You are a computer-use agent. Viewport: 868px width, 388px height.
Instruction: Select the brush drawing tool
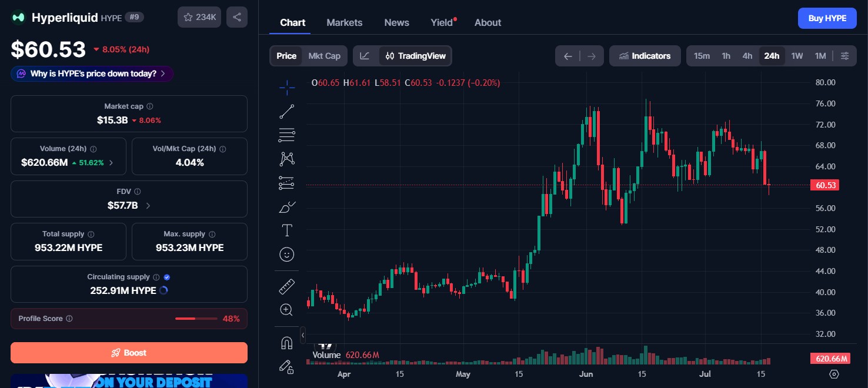(x=287, y=207)
